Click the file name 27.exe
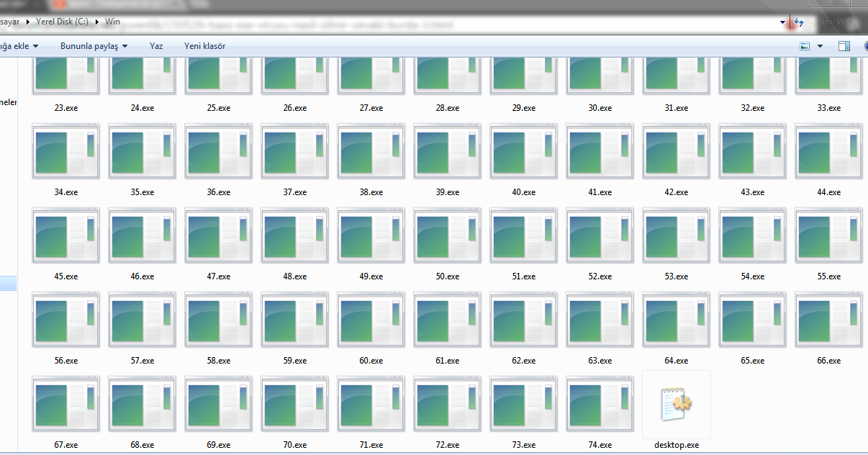 [371, 108]
